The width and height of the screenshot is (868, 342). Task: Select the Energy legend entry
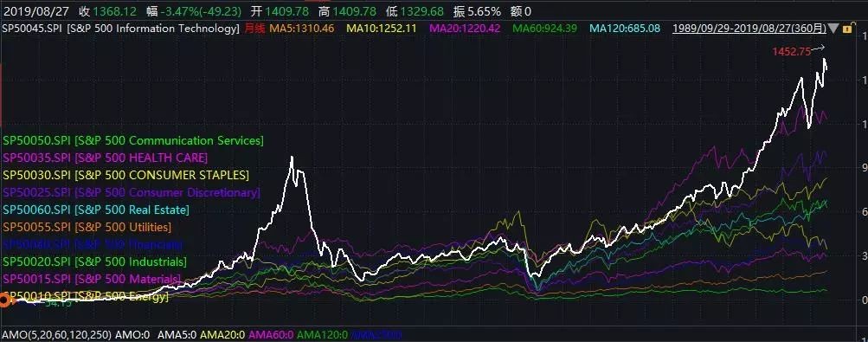point(86,297)
